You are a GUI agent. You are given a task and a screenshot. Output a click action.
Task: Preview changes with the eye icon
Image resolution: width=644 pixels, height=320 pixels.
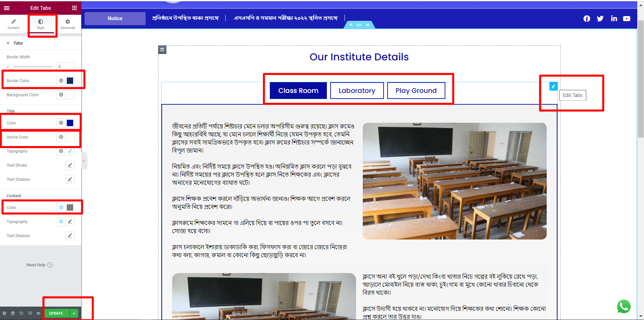click(38, 313)
